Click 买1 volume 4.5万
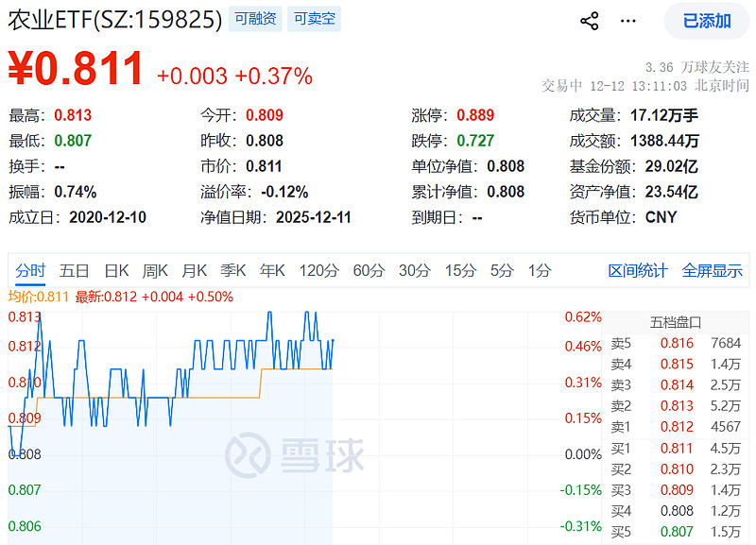 tap(725, 448)
